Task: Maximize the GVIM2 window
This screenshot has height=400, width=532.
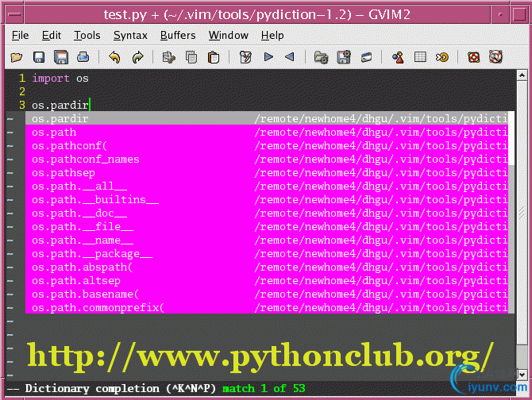Action: click(x=519, y=14)
